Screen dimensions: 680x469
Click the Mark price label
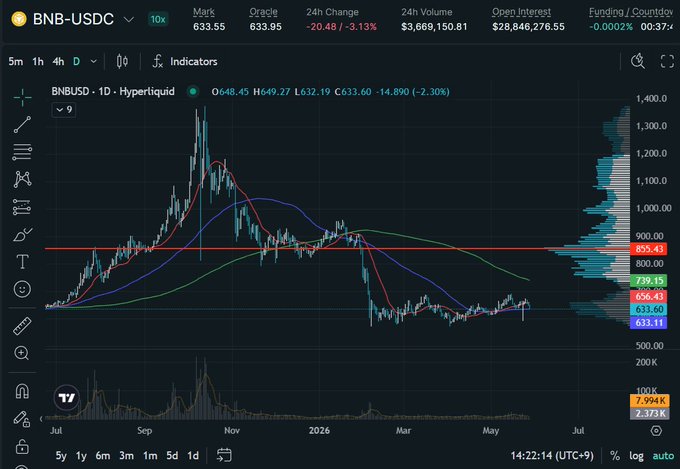coord(204,12)
